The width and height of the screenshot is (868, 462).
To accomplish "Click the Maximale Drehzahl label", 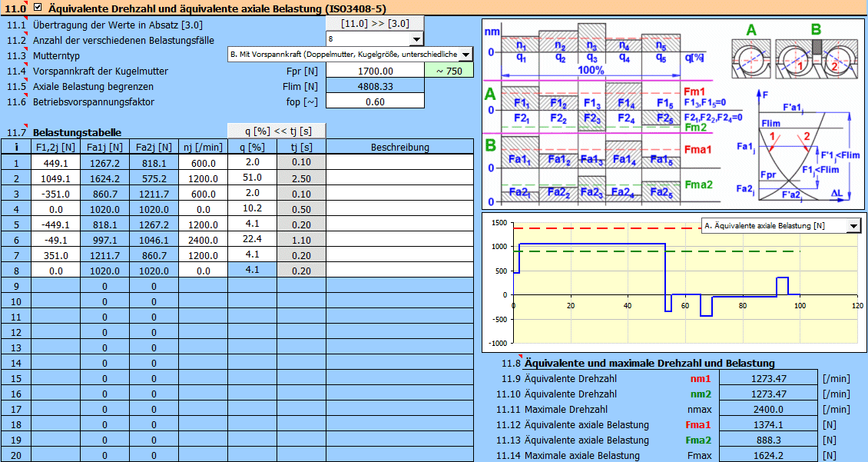I will [x=566, y=410].
